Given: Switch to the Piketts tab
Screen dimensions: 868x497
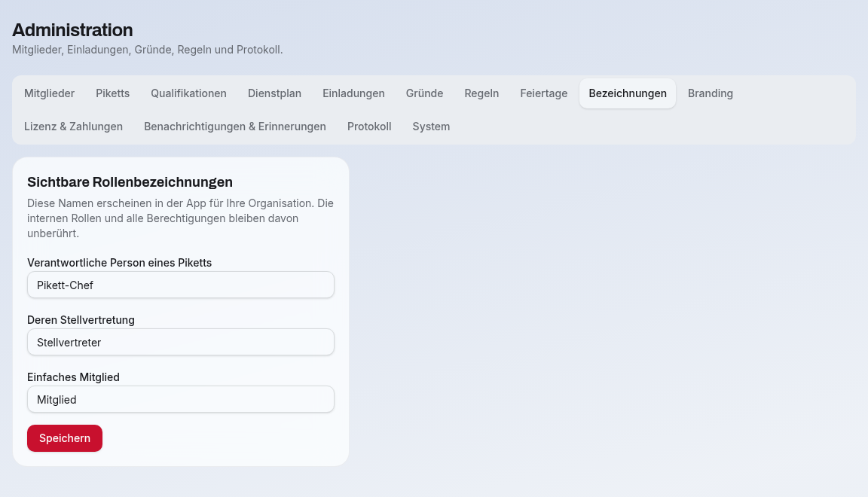Looking at the screenshot, I should coord(112,93).
